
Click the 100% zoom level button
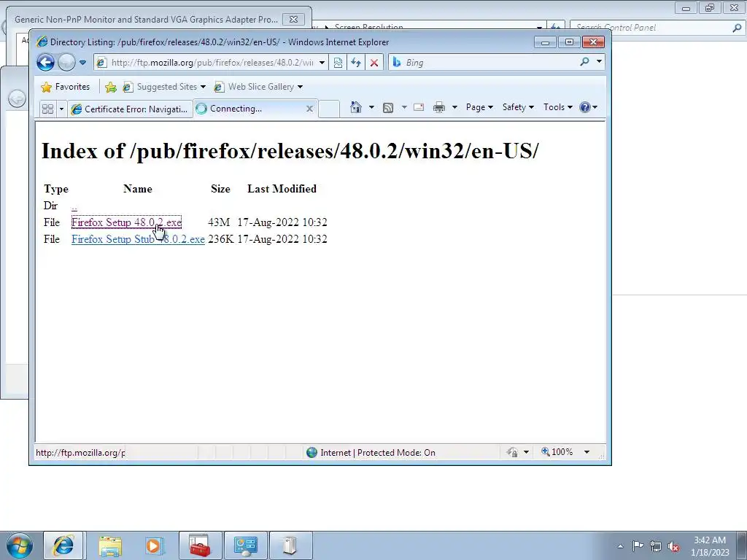557,452
